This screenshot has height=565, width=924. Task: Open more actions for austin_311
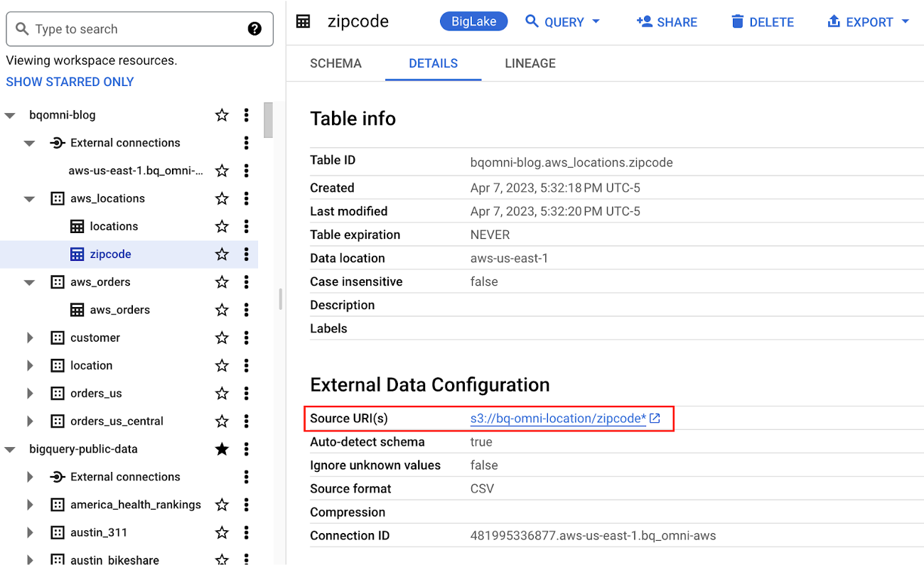[x=246, y=532]
